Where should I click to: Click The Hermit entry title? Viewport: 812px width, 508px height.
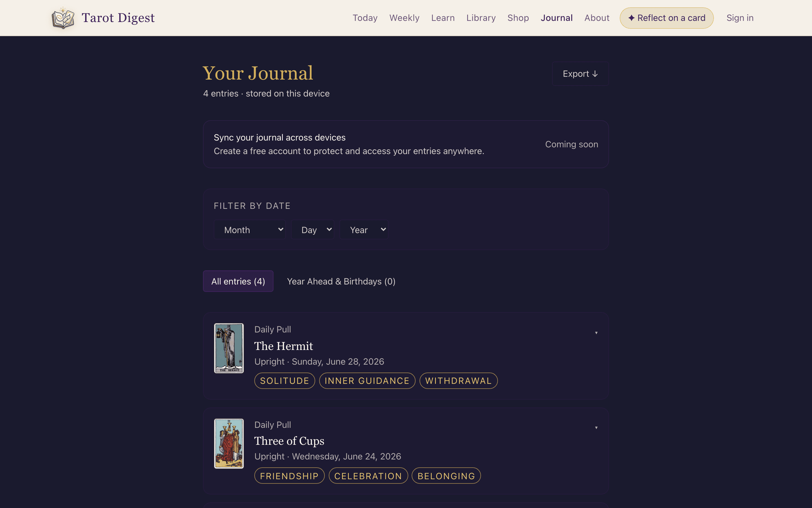(284, 346)
